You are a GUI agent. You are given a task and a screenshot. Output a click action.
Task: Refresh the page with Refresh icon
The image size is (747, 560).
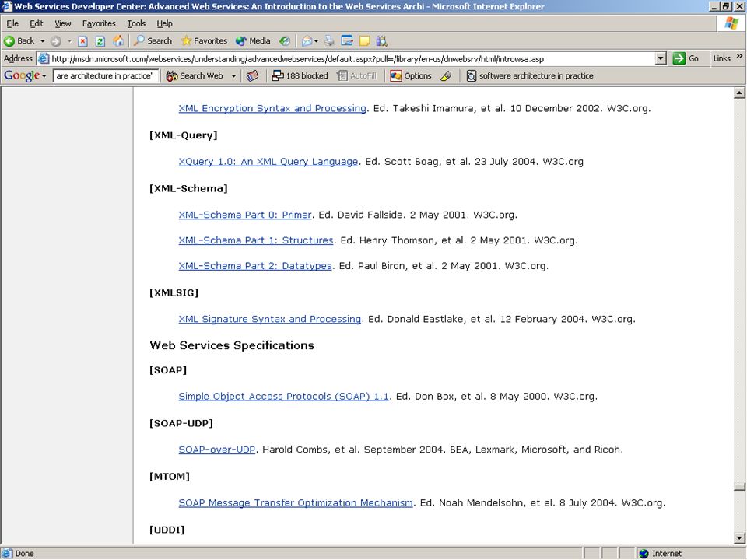tap(100, 41)
